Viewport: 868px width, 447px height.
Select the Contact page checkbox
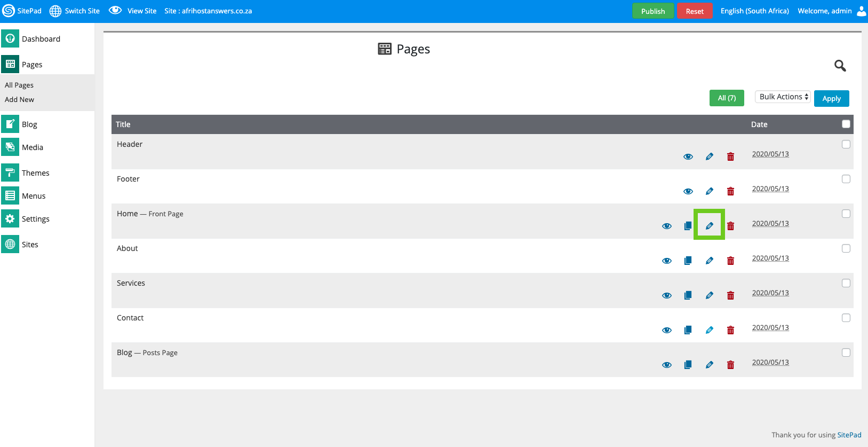click(x=846, y=318)
